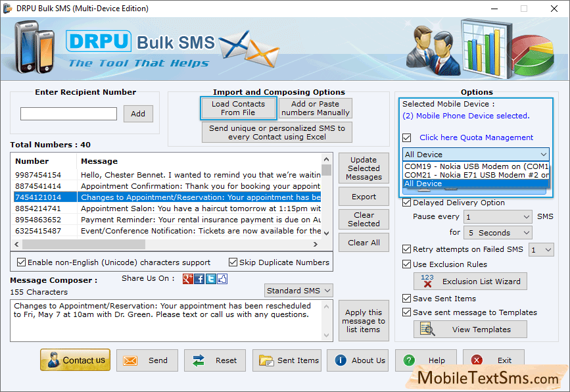This screenshot has width=570, height=392.
Task: Click the blue info About Us icon
Action: pos(341,360)
